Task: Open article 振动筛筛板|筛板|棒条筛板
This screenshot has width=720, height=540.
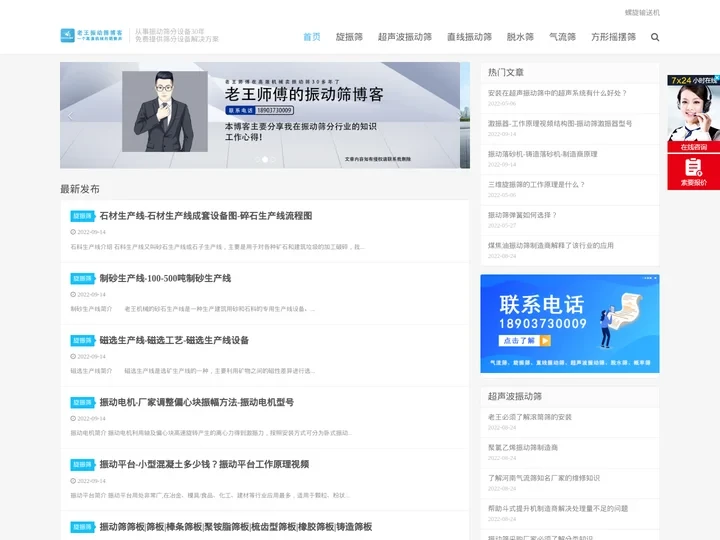Action: click(236, 527)
